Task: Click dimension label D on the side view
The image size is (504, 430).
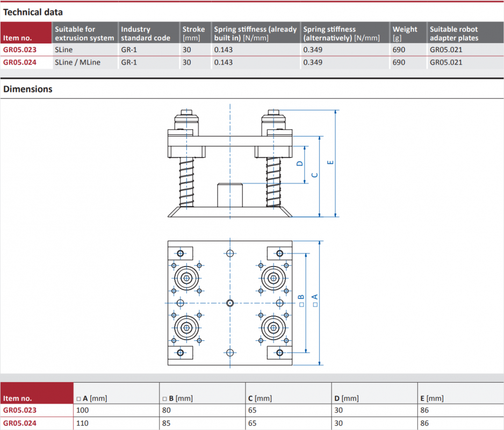Action: (300, 163)
